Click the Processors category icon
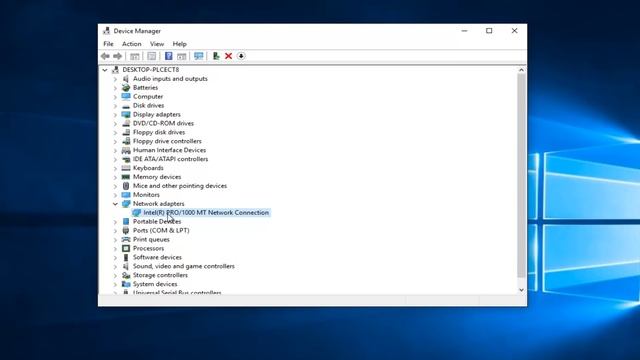640x360 pixels. click(126, 248)
